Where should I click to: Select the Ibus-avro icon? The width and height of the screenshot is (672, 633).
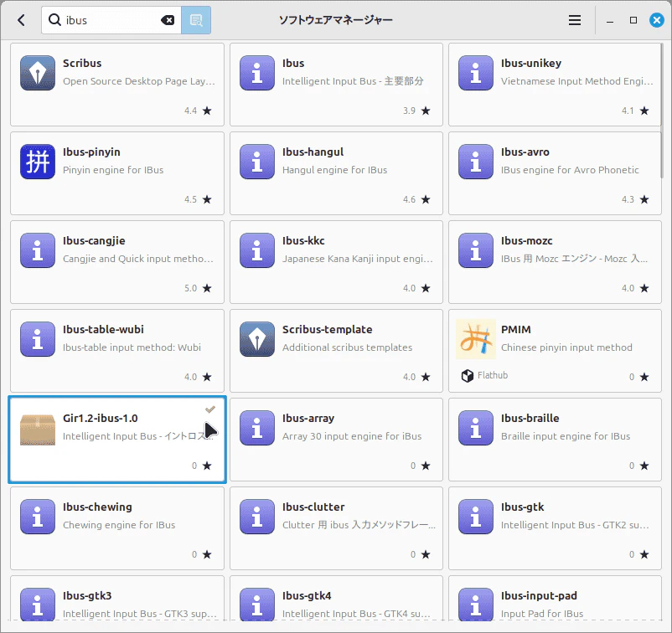click(x=476, y=162)
